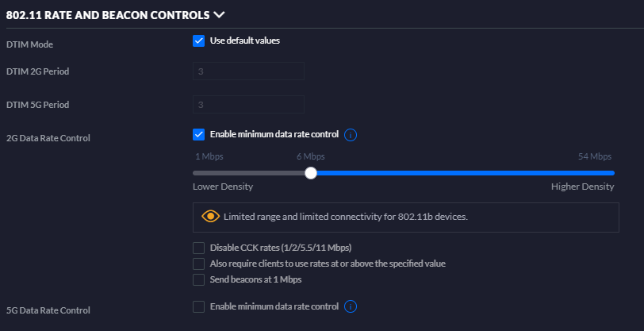Image resolution: width=644 pixels, height=331 pixels.
Task: Click the info icon beside 5G minimum data rate control
Action: 351,306
